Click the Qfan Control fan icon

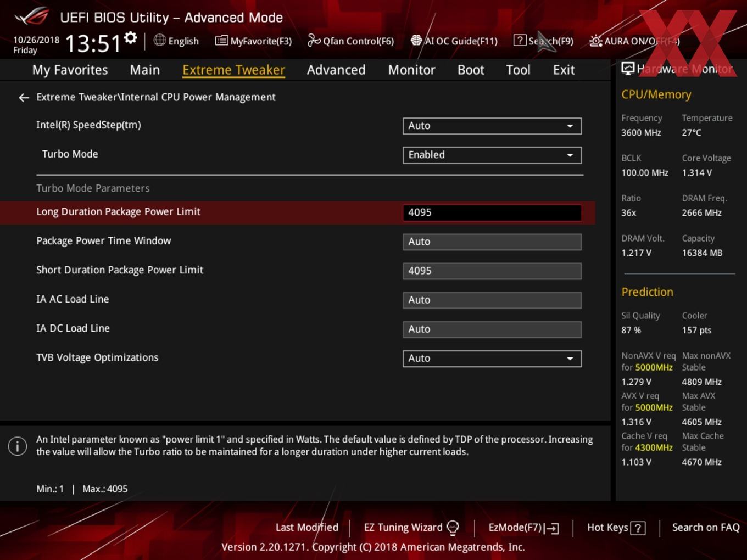[314, 40]
